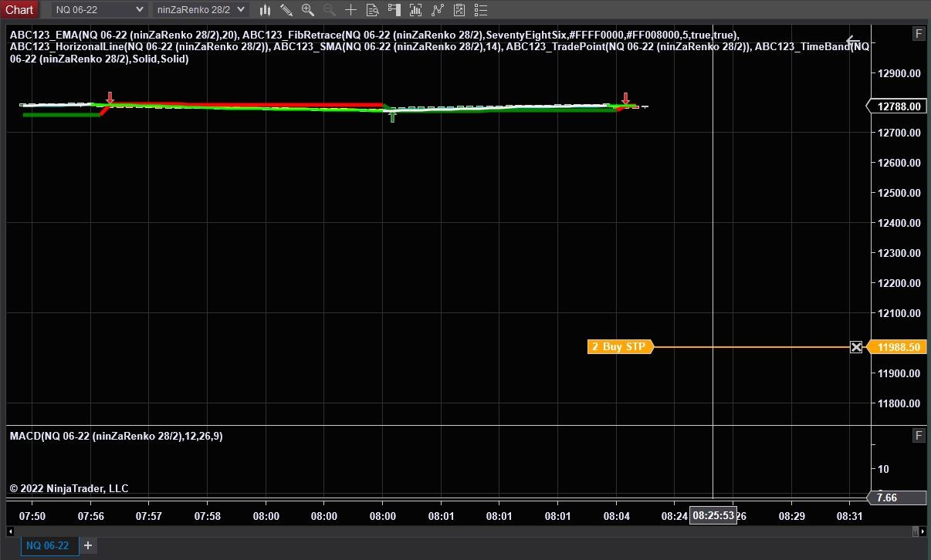Click the F button in price panel

click(x=919, y=34)
